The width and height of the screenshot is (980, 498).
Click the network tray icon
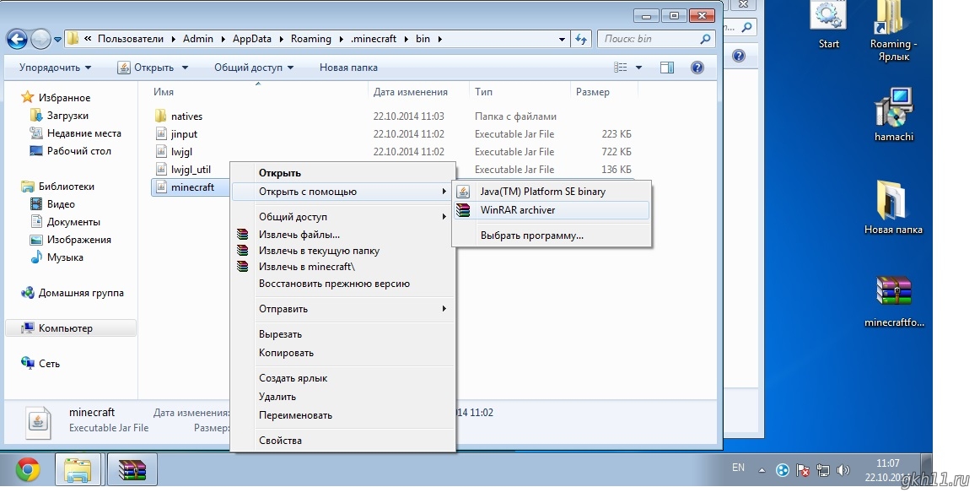pyautogui.click(x=824, y=470)
